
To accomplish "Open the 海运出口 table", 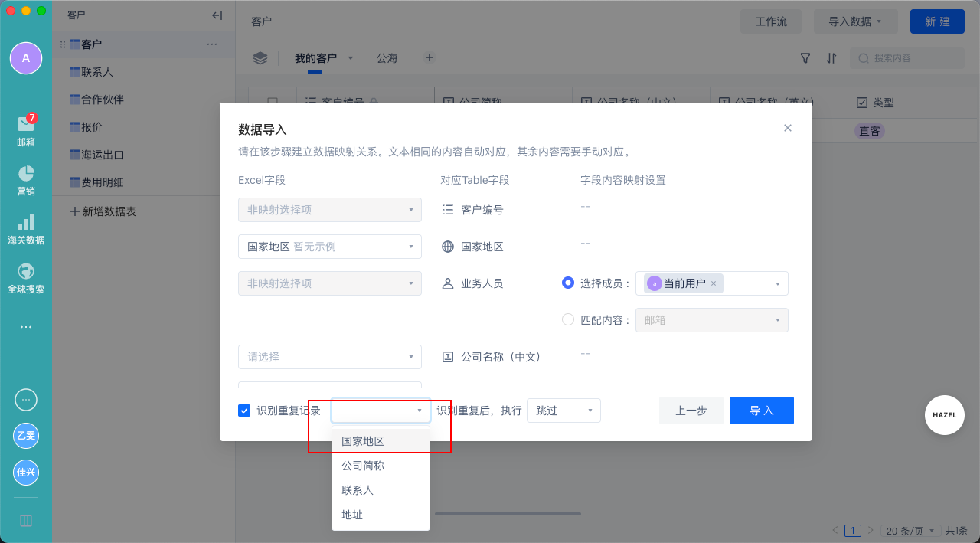I will coord(143,155).
